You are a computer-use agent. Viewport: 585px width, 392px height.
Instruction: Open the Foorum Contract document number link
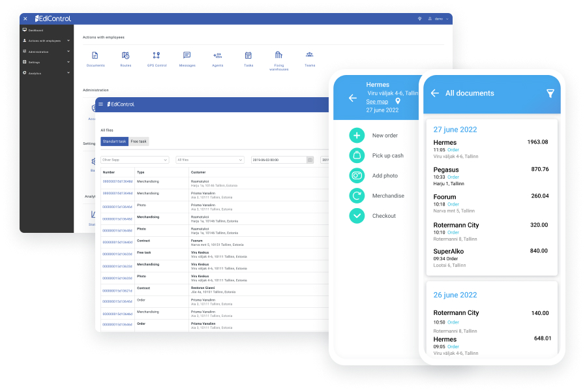click(x=117, y=243)
